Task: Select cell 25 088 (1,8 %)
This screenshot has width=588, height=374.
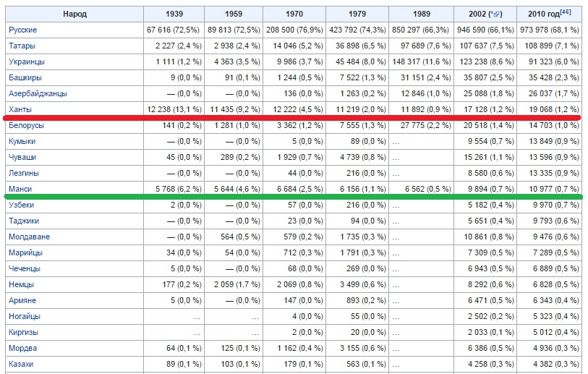Action: (485, 93)
